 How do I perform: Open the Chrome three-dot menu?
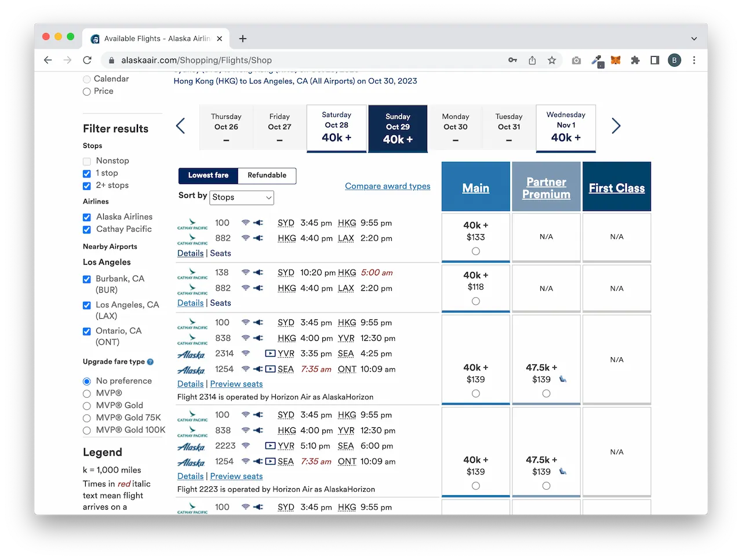point(694,60)
